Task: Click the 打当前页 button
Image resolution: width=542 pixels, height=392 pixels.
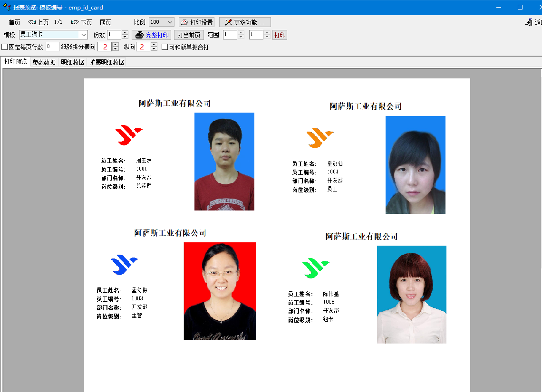Action: pyautogui.click(x=189, y=35)
